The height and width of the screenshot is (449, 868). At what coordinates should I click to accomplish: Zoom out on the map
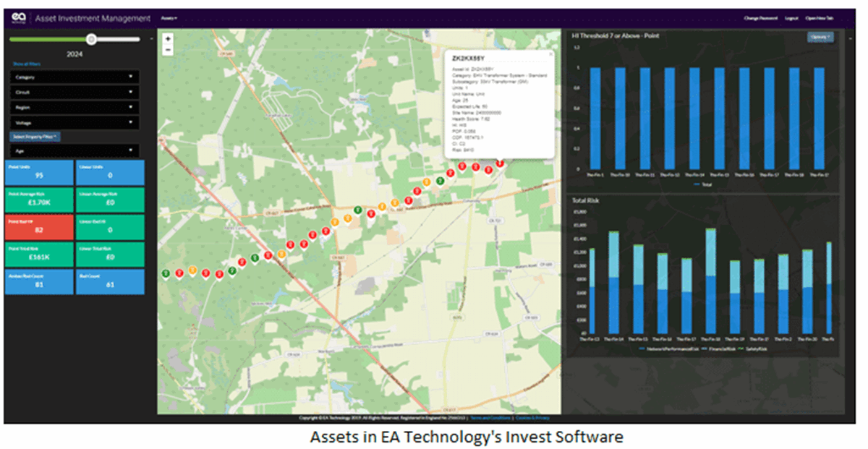(x=168, y=49)
